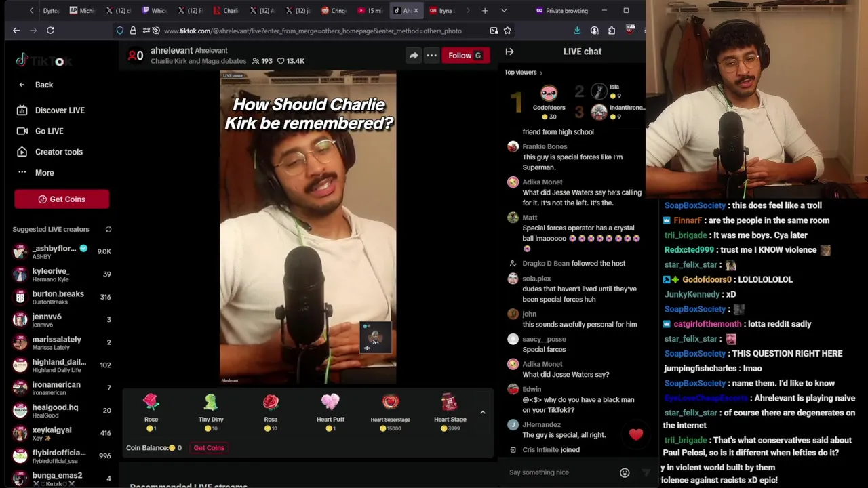Follow the ahrelevant streamer
Viewport: 868px width, 488px height.
[x=465, y=56]
